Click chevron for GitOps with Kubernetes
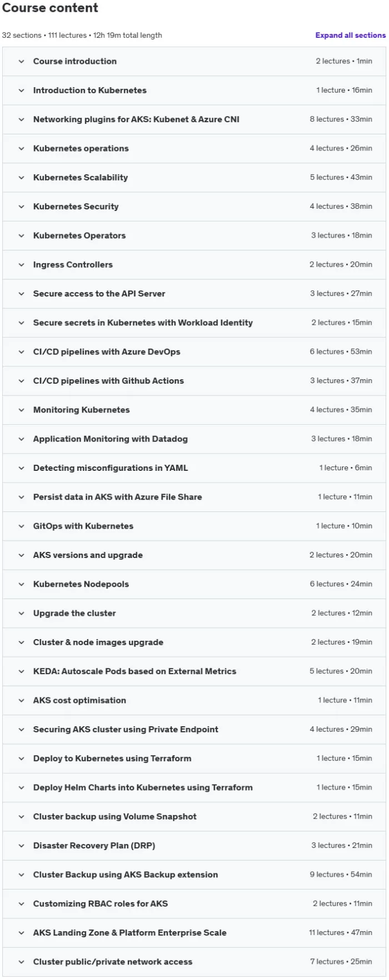389x980 pixels. pyautogui.click(x=21, y=526)
